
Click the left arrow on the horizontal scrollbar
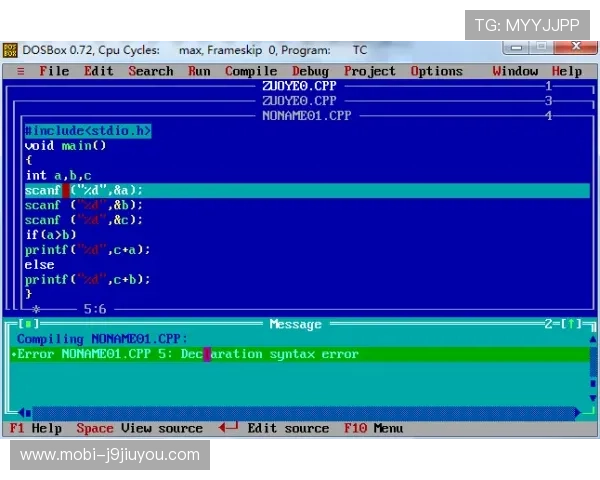(x=26, y=412)
